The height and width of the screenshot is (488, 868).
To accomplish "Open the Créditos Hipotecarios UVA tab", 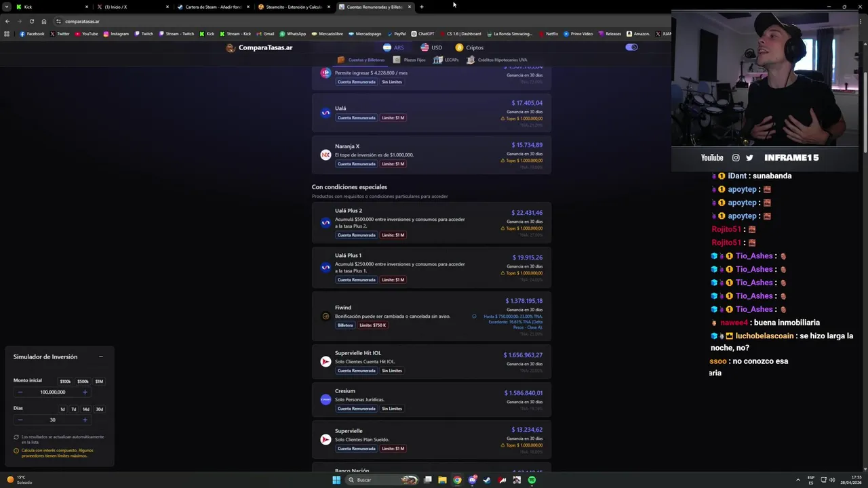I will 496,60.
